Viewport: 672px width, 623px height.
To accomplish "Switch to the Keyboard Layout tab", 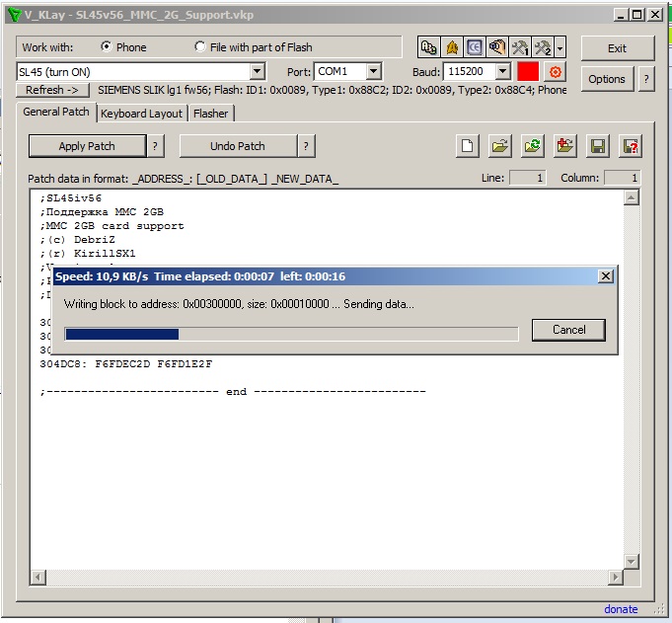I will click(x=141, y=114).
